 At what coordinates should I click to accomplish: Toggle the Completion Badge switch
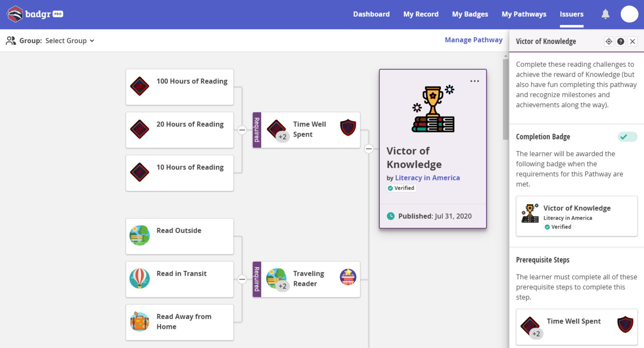627,137
